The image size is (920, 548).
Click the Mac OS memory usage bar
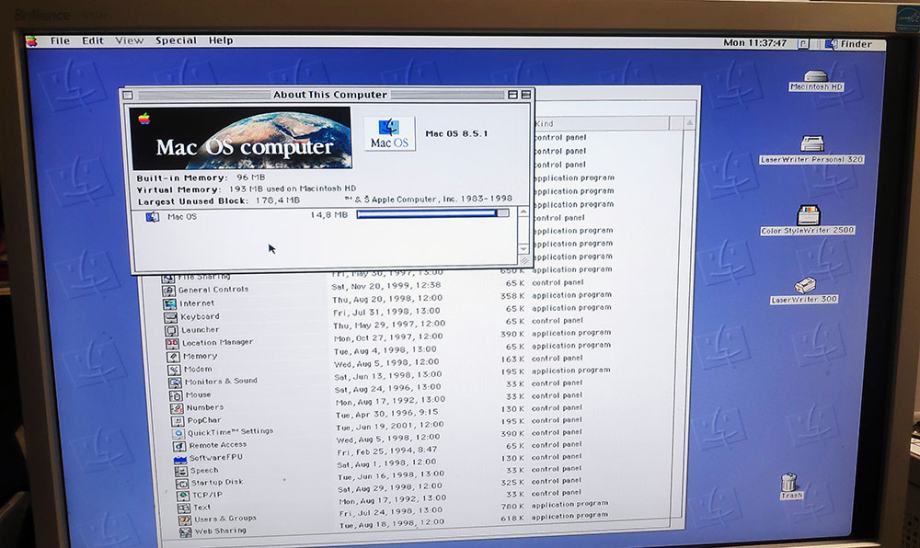[432, 214]
